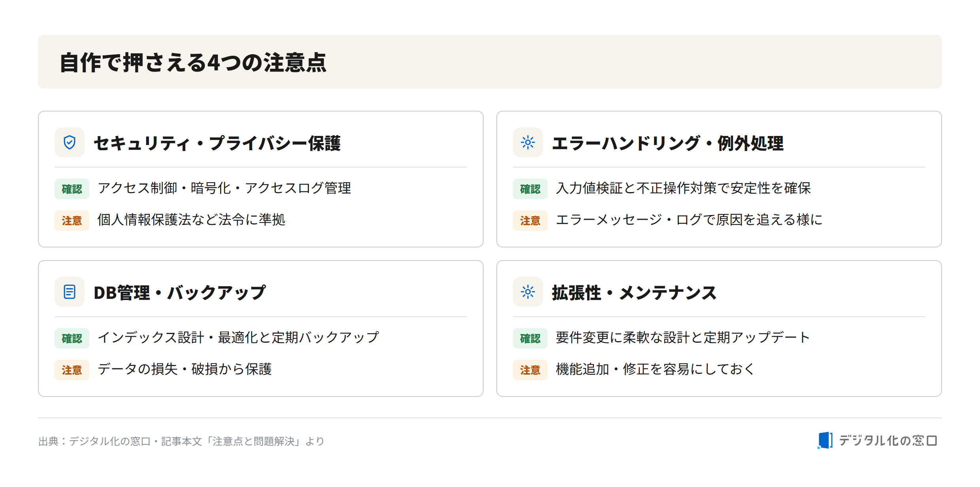Click the blue デジタル化の窓口 logo icon

pos(825,440)
